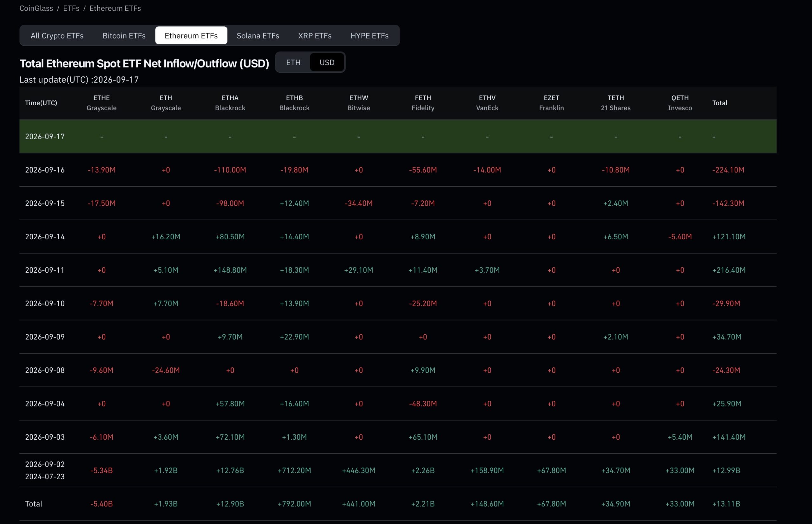The width and height of the screenshot is (812, 524).
Task: Click the +80.50M ETHA value
Action: (x=230, y=236)
